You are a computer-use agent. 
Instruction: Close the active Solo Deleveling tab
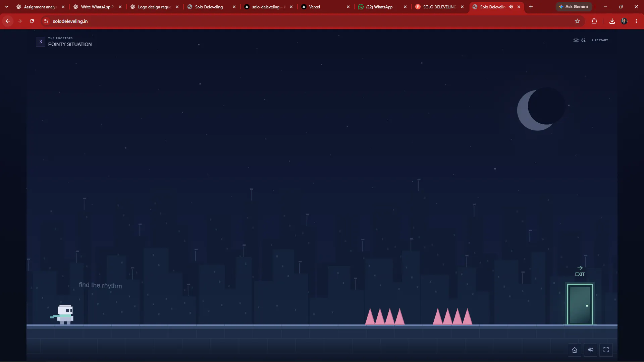click(519, 7)
